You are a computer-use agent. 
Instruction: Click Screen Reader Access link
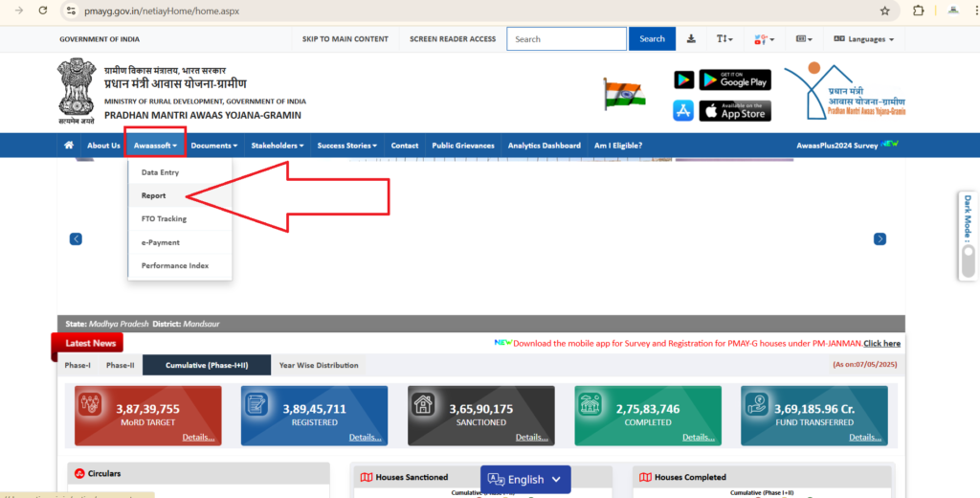pos(453,39)
